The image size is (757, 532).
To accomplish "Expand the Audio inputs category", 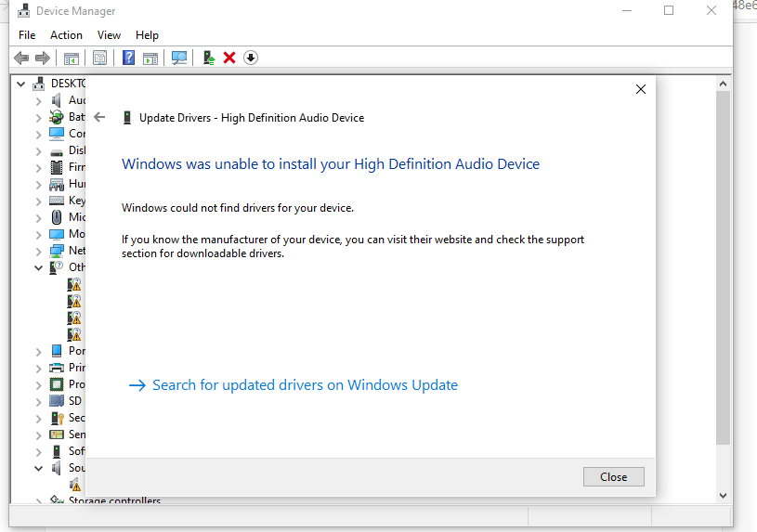I will point(39,101).
